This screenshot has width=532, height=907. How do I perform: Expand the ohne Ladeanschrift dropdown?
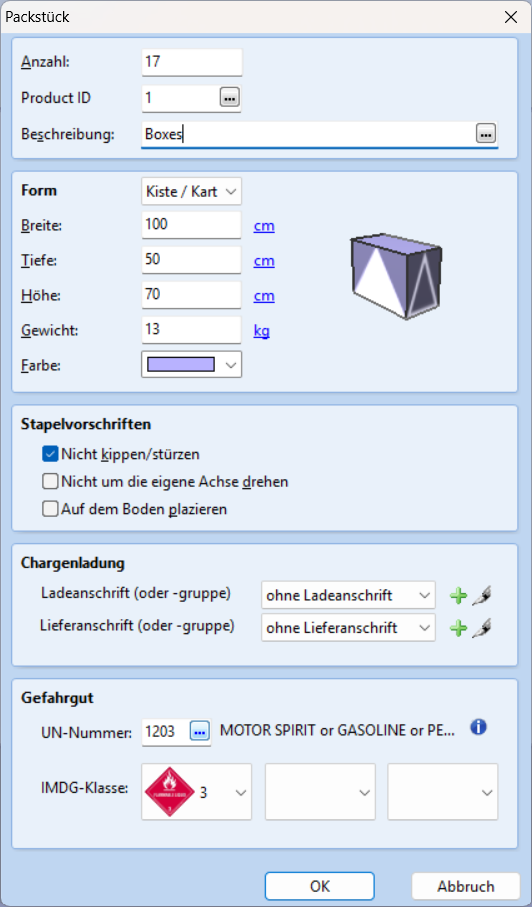click(x=348, y=595)
